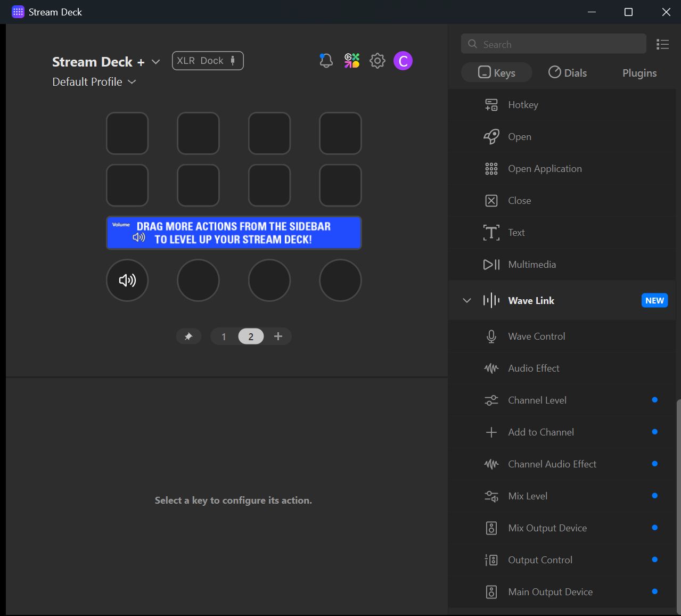Image resolution: width=681 pixels, height=616 pixels.
Task: Open the Marketplace colorful icon
Action: (351, 61)
